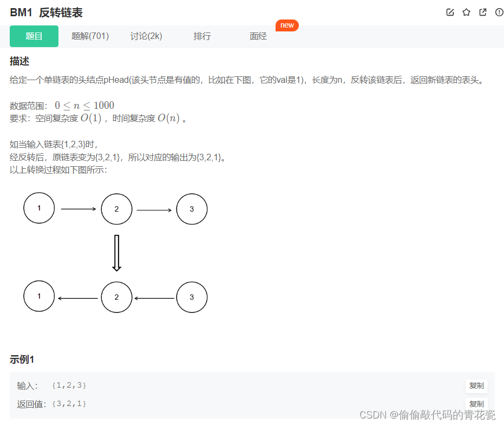This screenshot has width=504, height=425.
Task: Click the feedback/correction pencil icon top right
Action: tap(450, 12)
